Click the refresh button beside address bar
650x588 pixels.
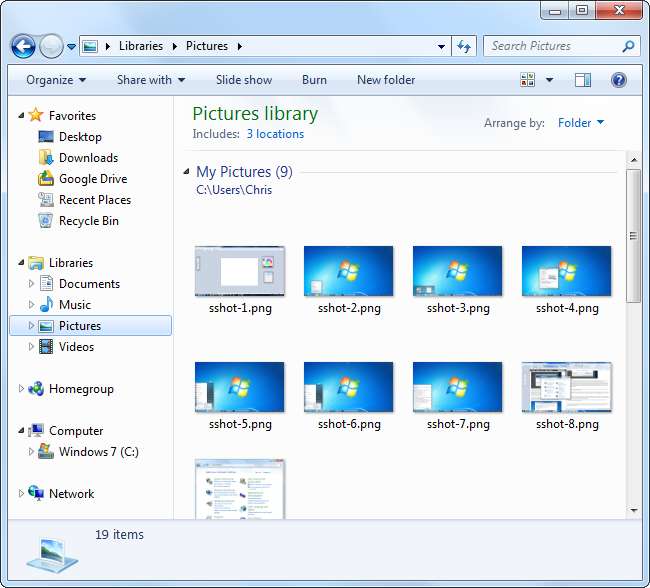[464, 46]
